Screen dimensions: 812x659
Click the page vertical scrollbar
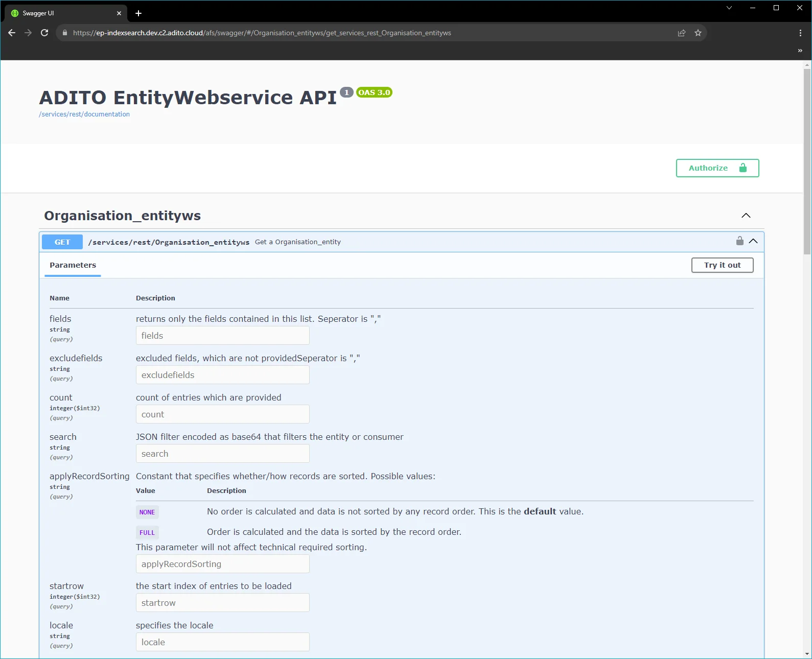807,161
